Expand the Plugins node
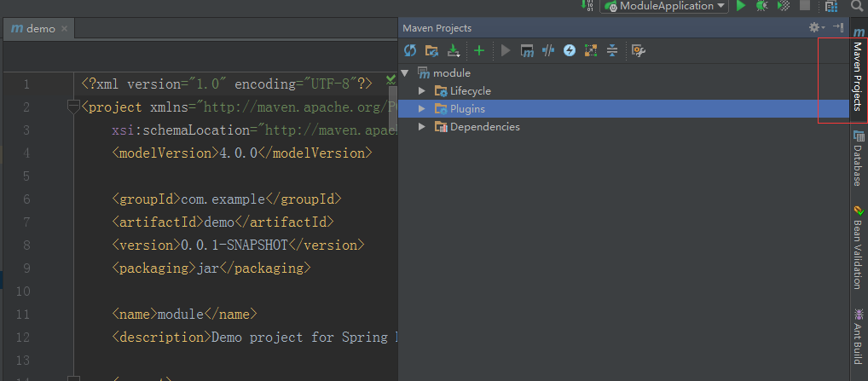This screenshot has height=381, width=868. tap(422, 109)
